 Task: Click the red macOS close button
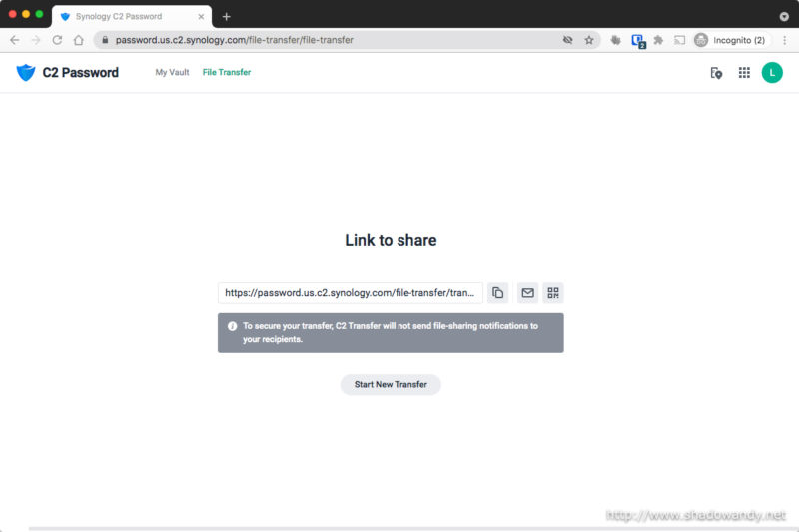(13, 14)
